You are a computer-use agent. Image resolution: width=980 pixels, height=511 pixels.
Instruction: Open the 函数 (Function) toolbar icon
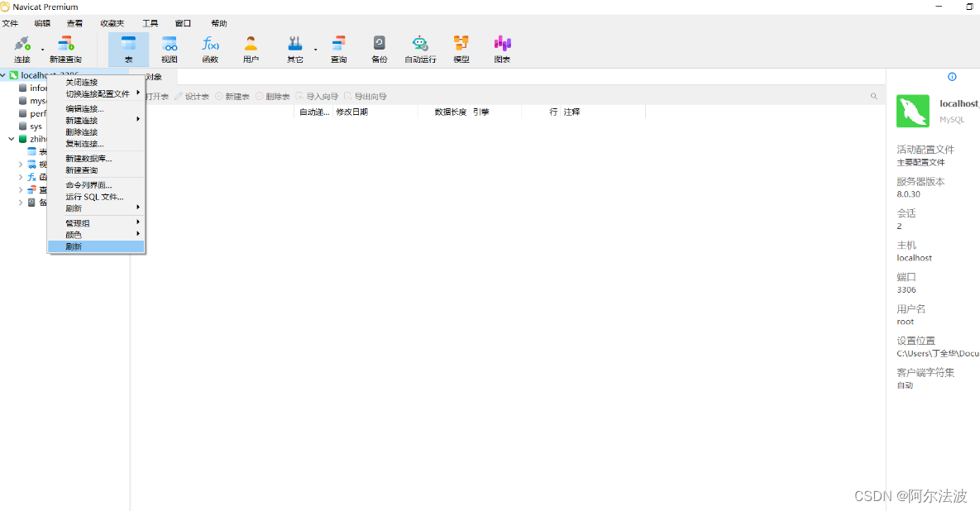click(210, 44)
